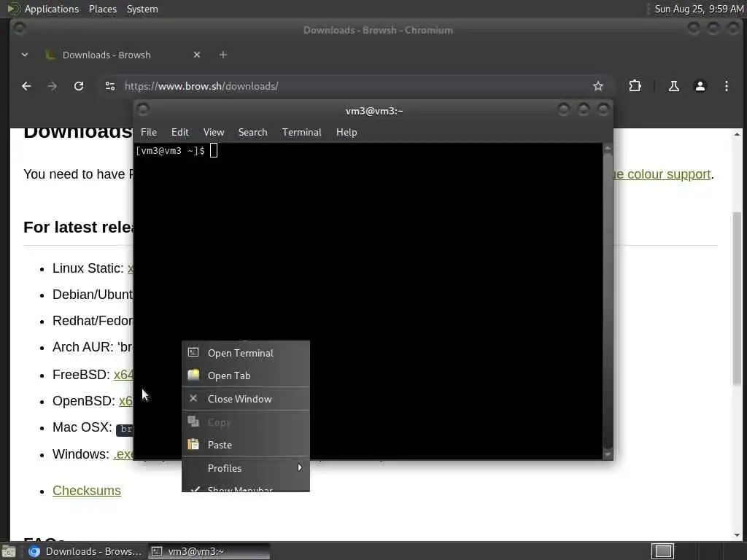
Task: Open the terminal Search menu
Action: (x=252, y=133)
